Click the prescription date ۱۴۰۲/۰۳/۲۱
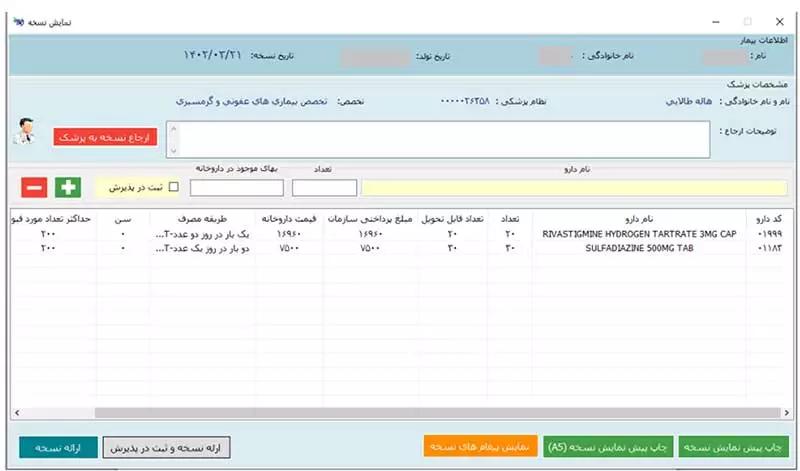 pyautogui.click(x=212, y=55)
